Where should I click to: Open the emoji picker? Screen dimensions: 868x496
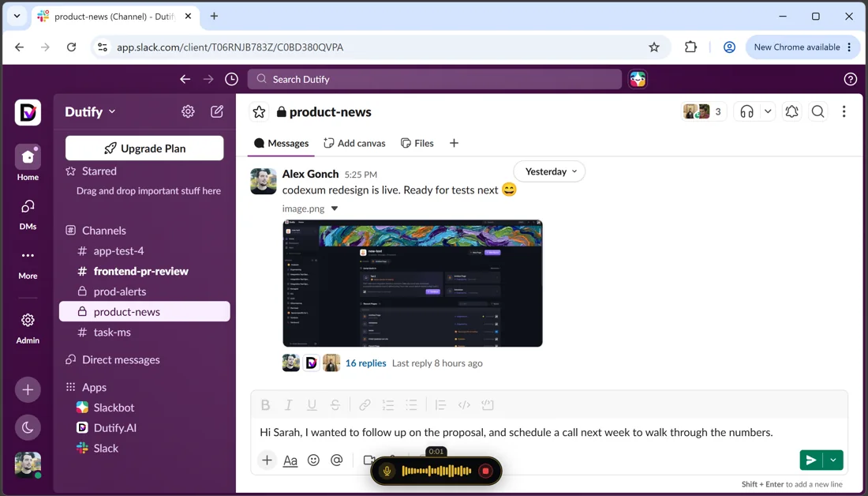point(313,460)
